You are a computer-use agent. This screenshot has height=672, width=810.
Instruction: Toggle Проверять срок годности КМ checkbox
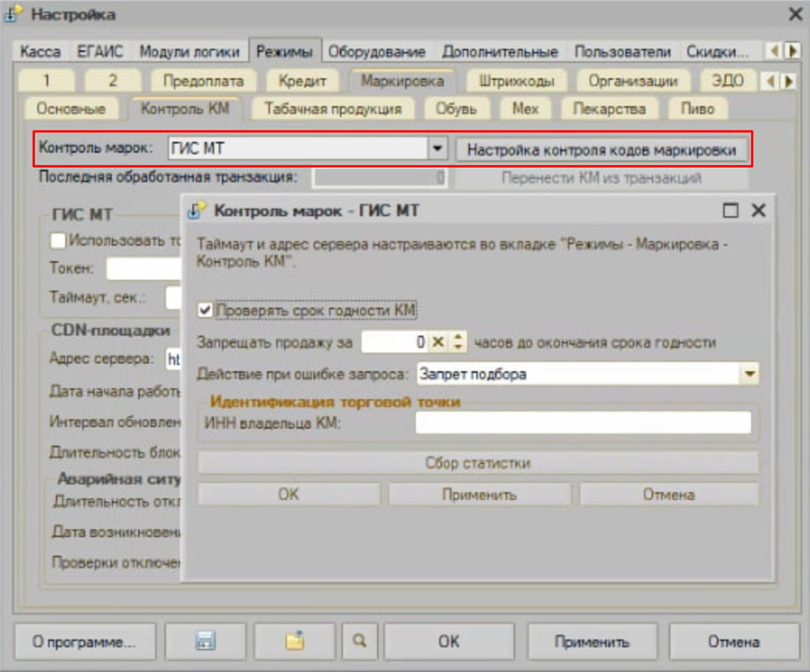206,310
